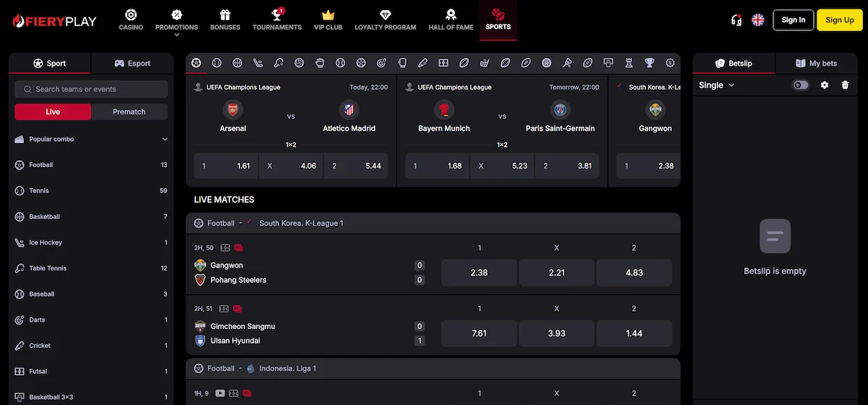The width and height of the screenshot is (868, 405).
Task: Open the Bonuses page
Action: point(225,20)
